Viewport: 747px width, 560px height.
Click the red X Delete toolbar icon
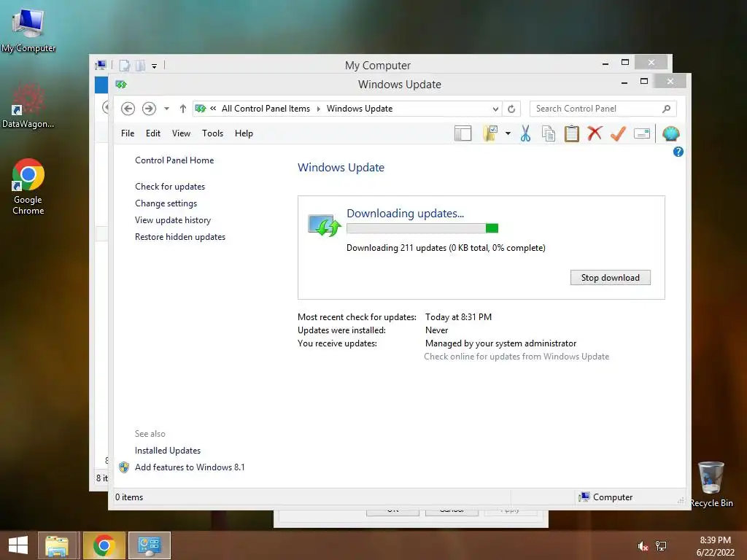pyautogui.click(x=595, y=134)
